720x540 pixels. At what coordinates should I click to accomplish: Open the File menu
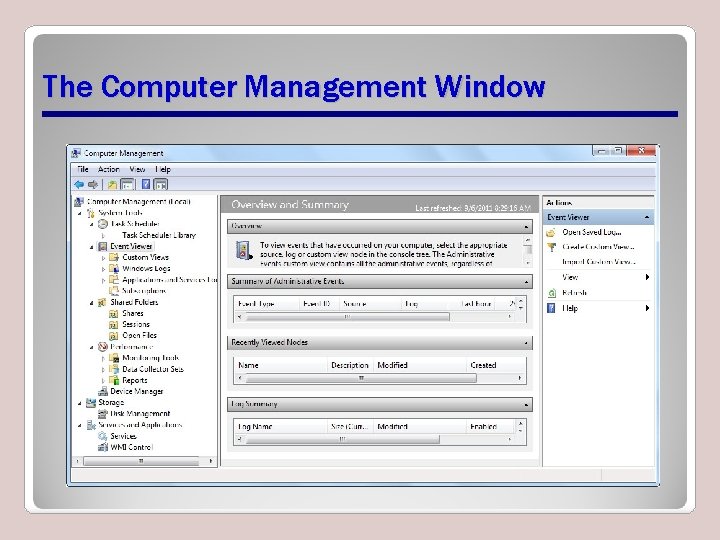pos(83,169)
